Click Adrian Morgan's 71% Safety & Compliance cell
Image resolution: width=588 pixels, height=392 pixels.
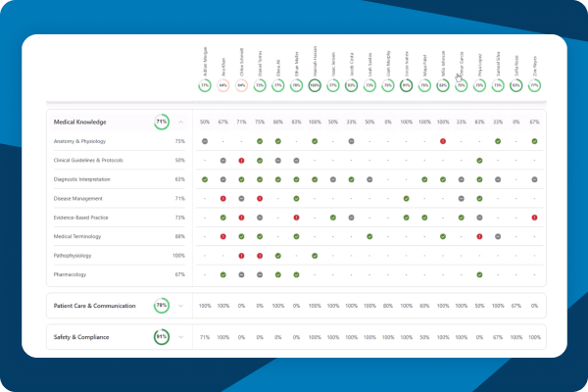click(205, 337)
